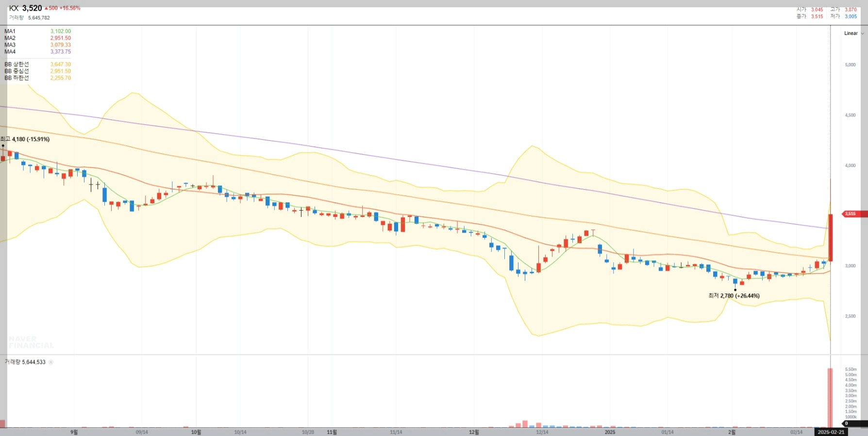Click the 3,000 price axis label

tap(851, 266)
